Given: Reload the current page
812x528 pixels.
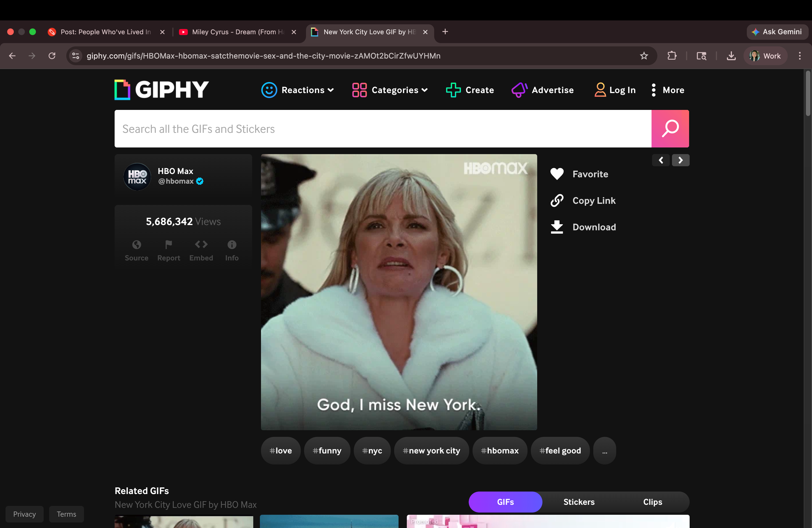Looking at the screenshot, I should pyautogui.click(x=52, y=56).
